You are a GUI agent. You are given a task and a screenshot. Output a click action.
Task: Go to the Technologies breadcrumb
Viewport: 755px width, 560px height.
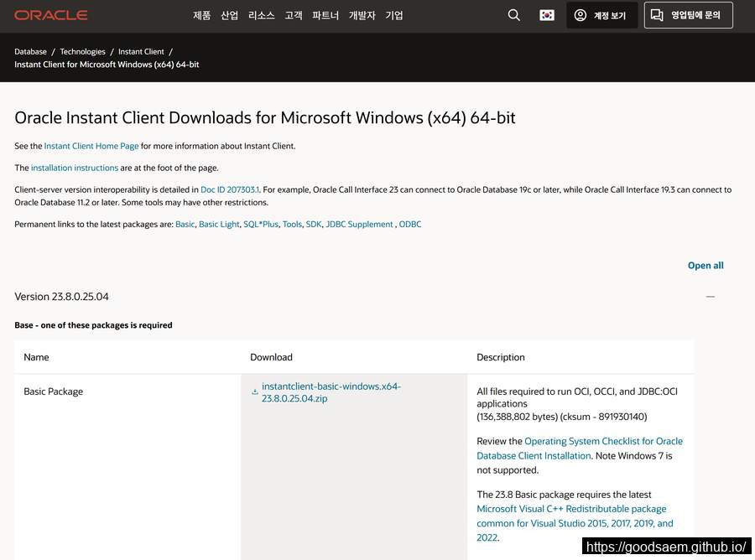click(82, 51)
